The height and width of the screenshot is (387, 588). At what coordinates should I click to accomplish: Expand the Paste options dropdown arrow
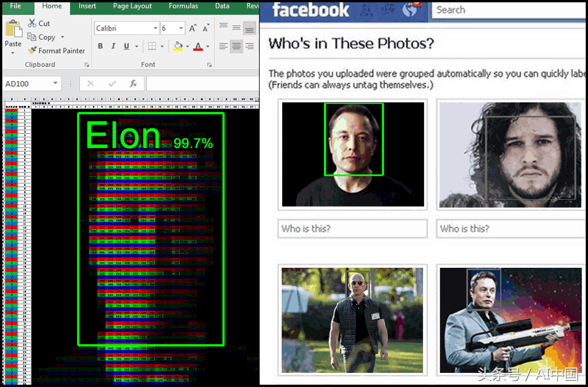coord(13,53)
